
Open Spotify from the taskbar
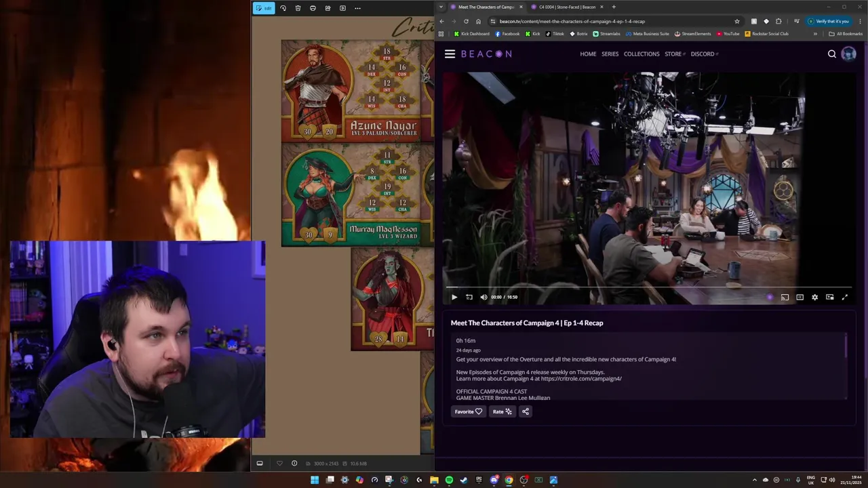(449, 480)
